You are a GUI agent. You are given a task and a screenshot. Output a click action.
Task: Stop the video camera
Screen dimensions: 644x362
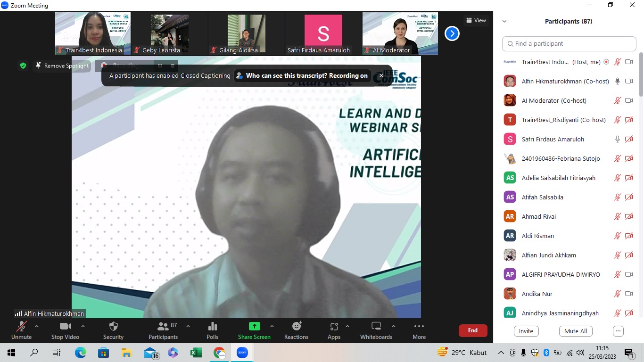tap(65, 330)
